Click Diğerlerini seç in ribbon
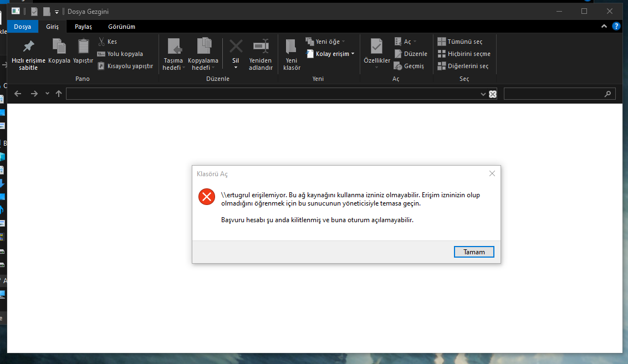Screen dimensions: 628x364 tap(463, 66)
